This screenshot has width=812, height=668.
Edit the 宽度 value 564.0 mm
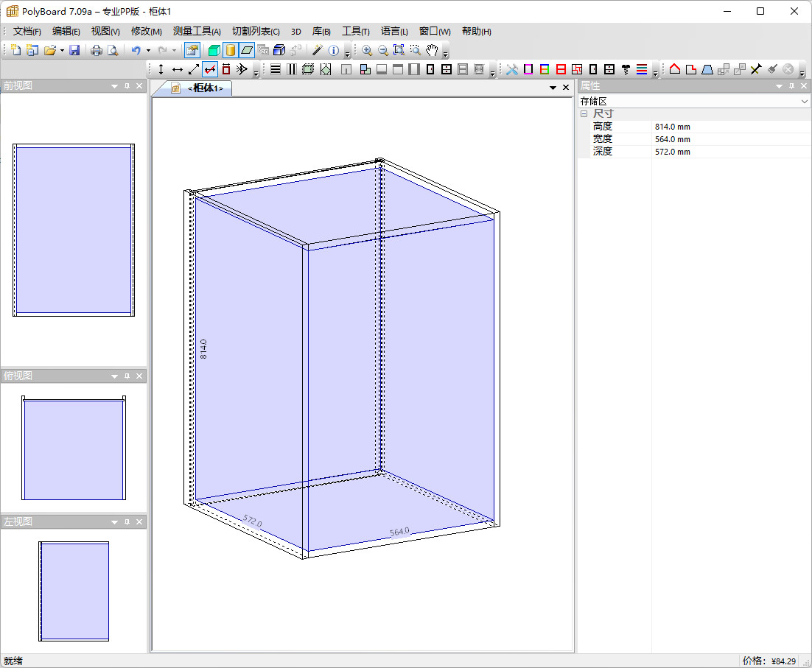click(731, 139)
